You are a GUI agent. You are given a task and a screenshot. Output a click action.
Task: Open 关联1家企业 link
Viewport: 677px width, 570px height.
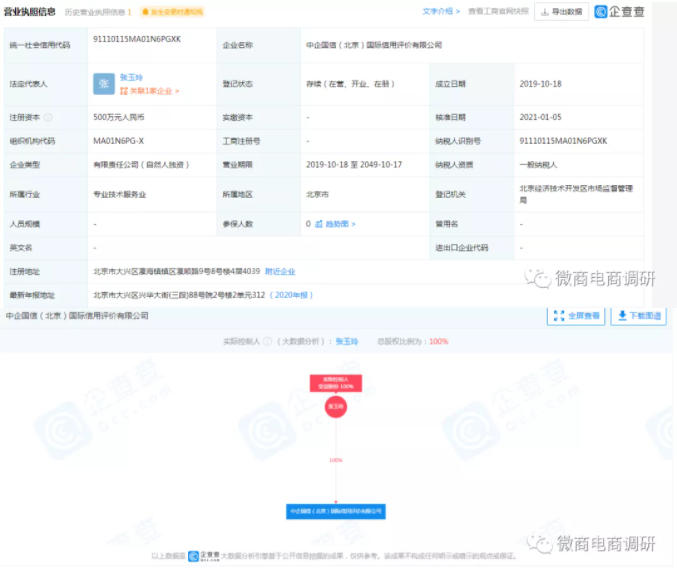click(149, 91)
